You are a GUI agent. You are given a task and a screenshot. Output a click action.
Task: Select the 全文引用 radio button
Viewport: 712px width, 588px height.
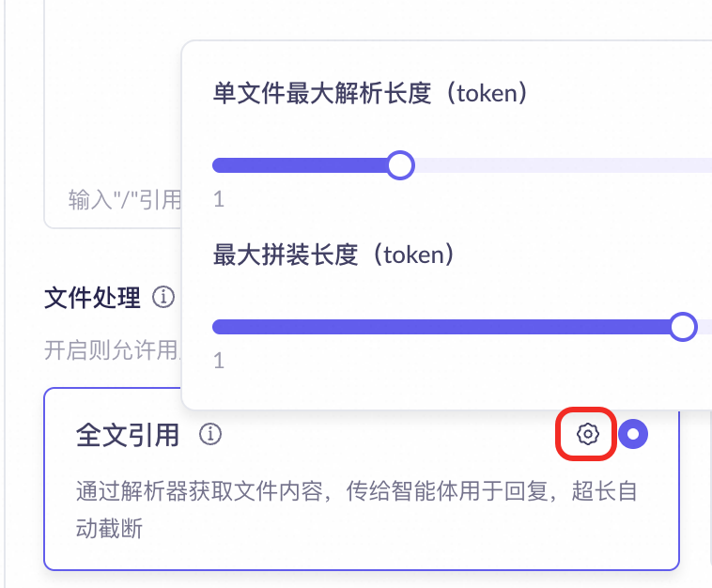(x=633, y=434)
